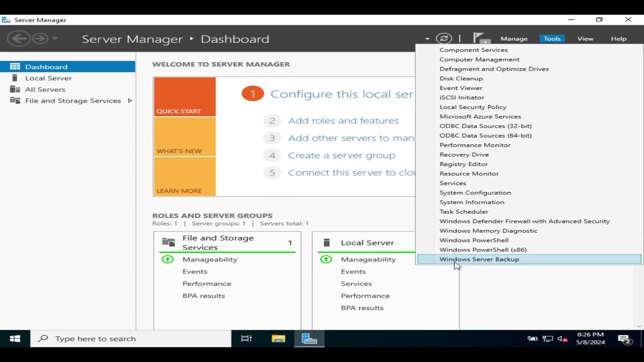Open the Action Center notification icon

coord(624,339)
